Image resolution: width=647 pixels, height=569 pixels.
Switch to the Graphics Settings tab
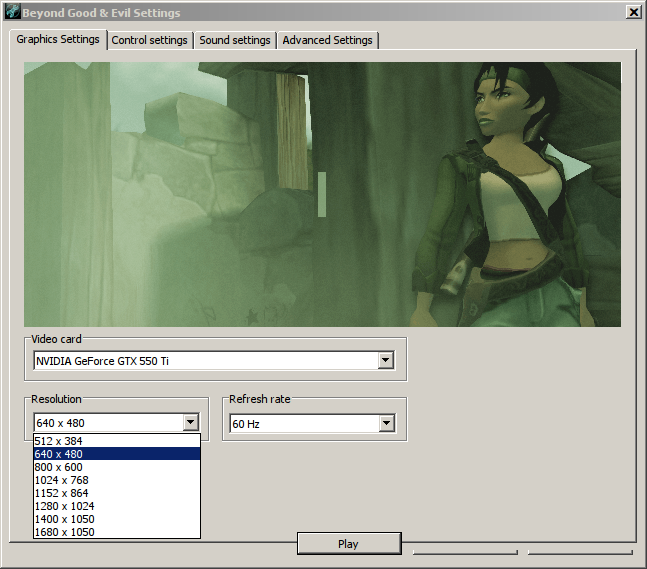pyautogui.click(x=58, y=40)
